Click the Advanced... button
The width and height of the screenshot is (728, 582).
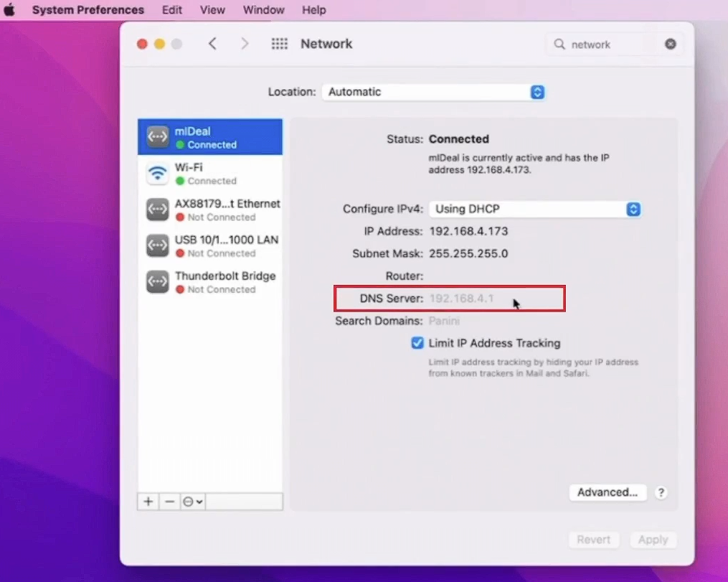(x=607, y=492)
